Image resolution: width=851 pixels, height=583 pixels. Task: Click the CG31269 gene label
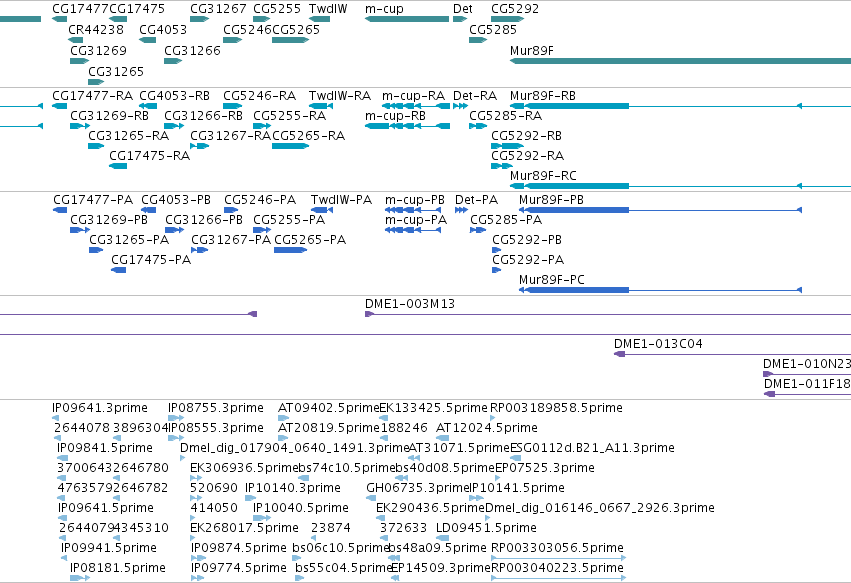coord(98,50)
